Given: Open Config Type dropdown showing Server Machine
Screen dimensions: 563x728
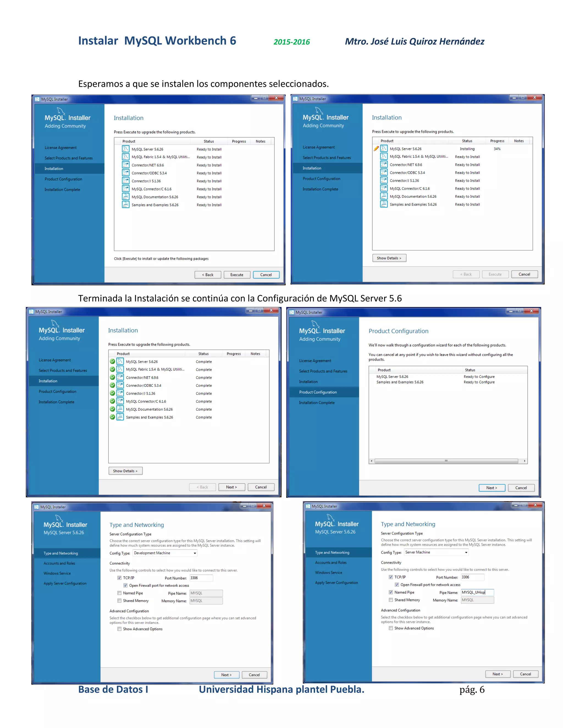Looking at the screenshot, I should 437,553.
